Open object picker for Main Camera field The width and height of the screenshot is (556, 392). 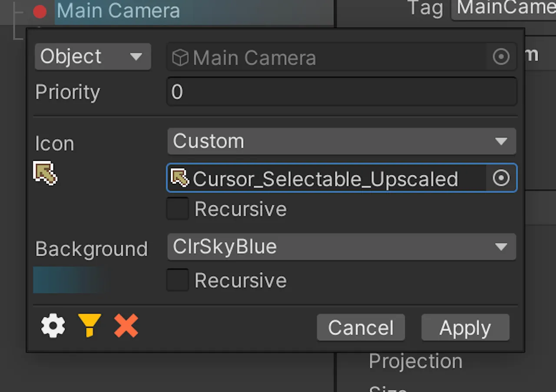pos(501,56)
